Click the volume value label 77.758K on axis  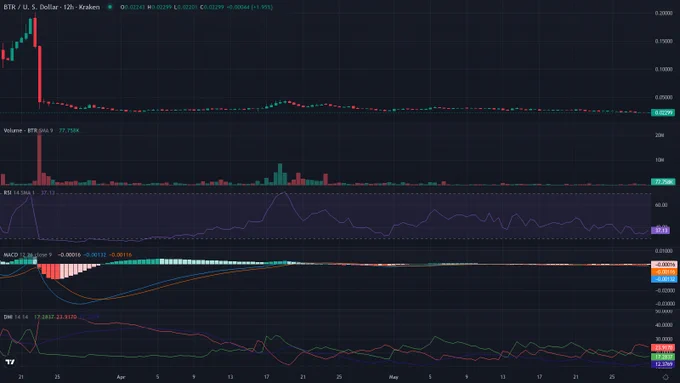[663, 182]
